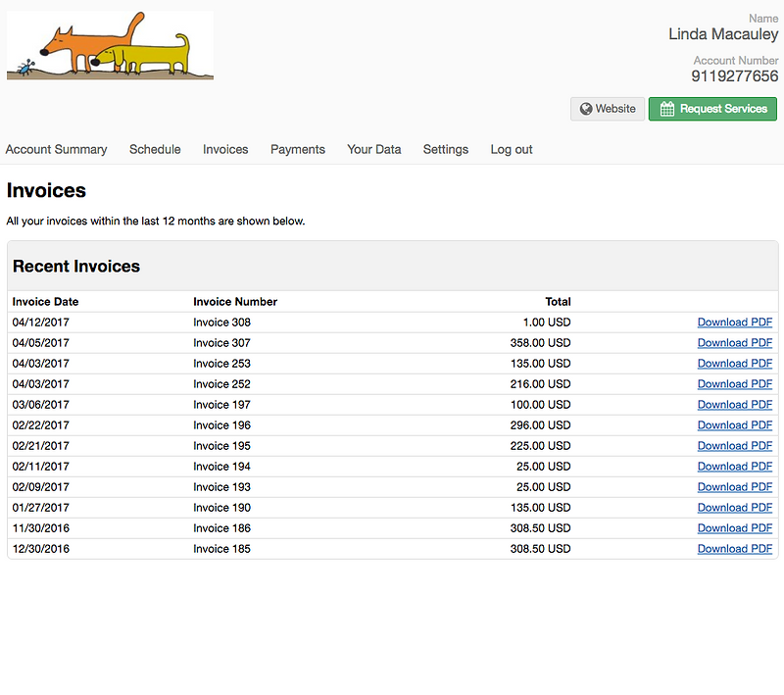The width and height of the screenshot is (784, 695).
Task: Click the globe icon on Website button
Action: point(585,109)
